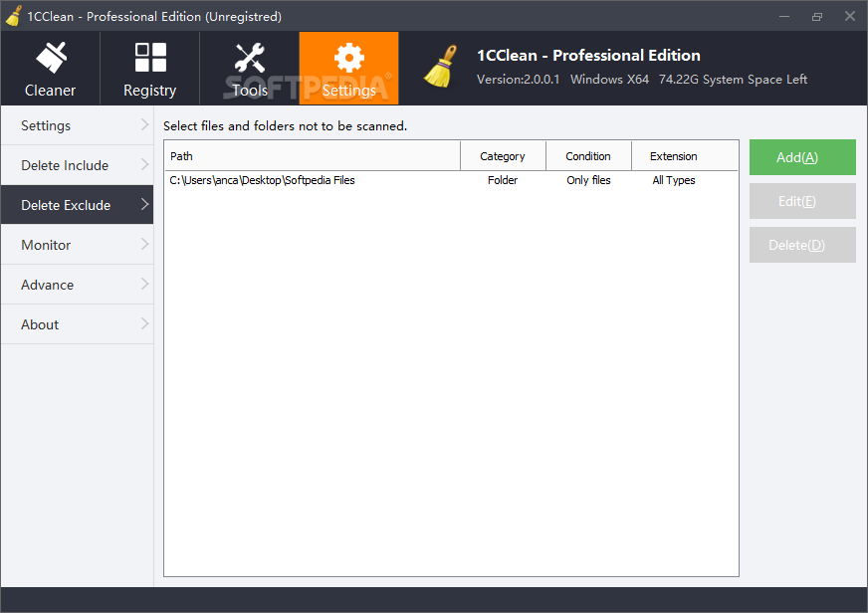The image size is (868, 613).
Task: Click the chevron next to Monitor
Action: 144,244
